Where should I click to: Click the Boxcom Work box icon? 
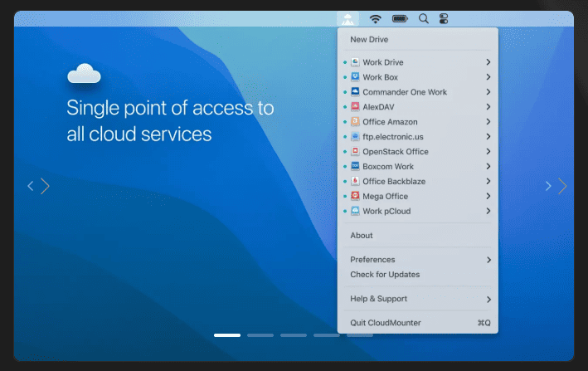355,166
